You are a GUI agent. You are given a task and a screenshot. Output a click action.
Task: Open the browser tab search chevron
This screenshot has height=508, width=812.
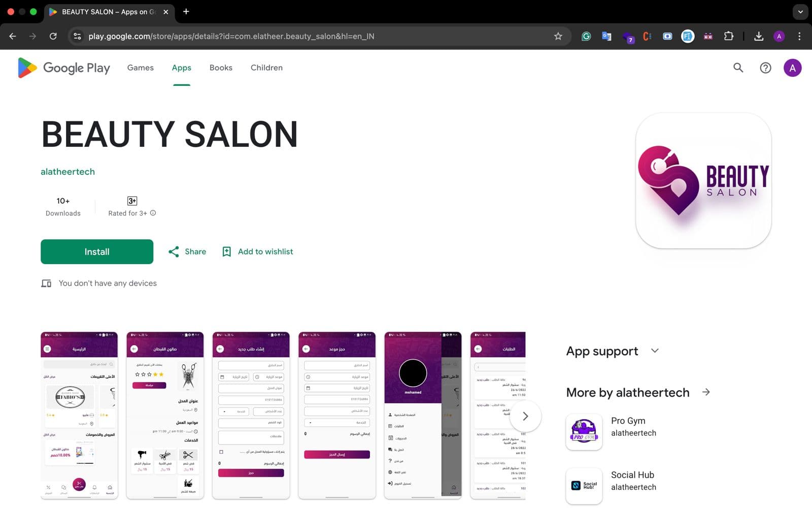(x=800, y=12)
